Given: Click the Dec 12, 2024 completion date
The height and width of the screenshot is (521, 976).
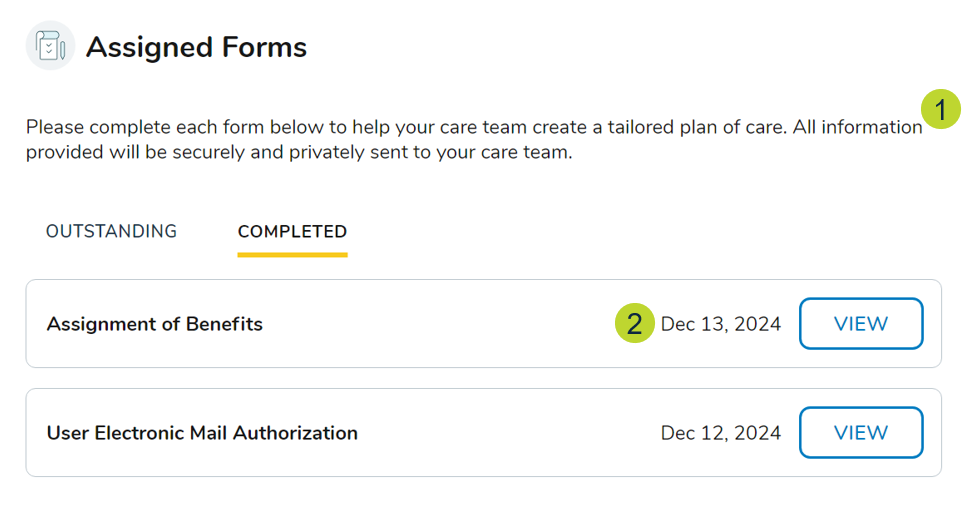Looking at the screenshot, I should pos(721,433).
